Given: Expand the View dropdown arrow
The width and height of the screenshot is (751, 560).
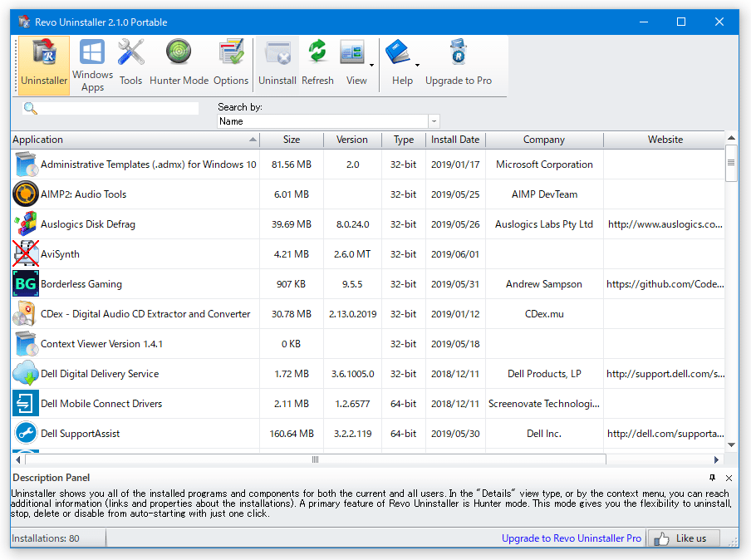Looking at the screenshot, I should (371, 65).
